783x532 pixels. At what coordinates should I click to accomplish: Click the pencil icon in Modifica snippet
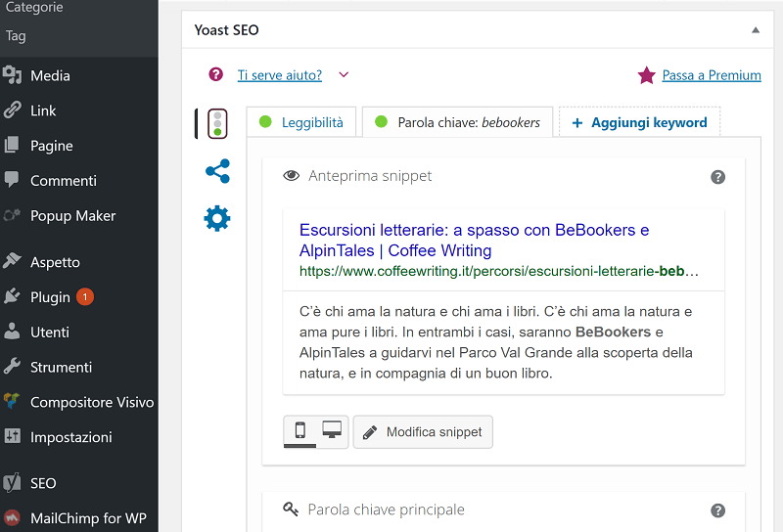click(370, 432)
